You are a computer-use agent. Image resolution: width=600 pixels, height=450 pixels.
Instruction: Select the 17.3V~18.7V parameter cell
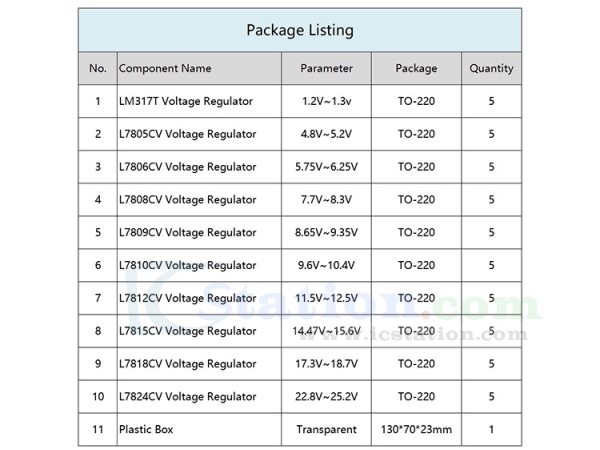pyautogui.click(x=326, y=364)
